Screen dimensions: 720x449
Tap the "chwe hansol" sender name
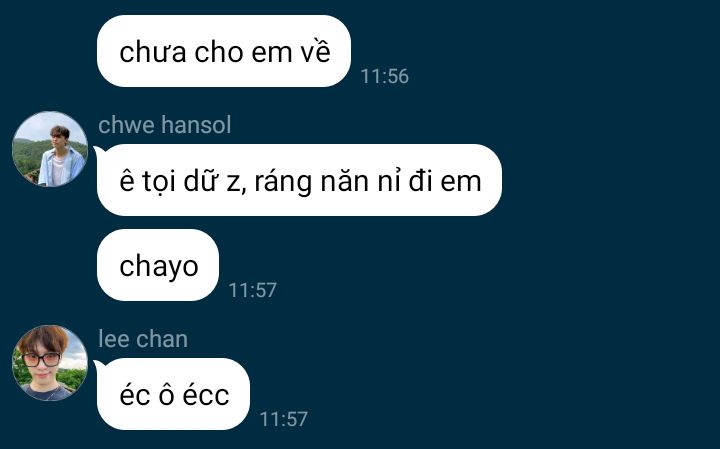tap(164, 125)
